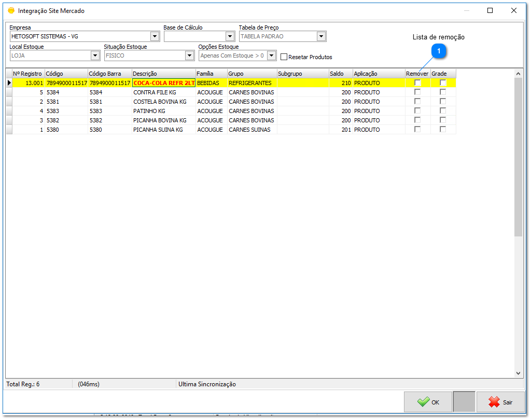Click the blank gray button beside OK
Image resolution: width=531 pixels, height=420 pixels.
(x=464, y=402)
